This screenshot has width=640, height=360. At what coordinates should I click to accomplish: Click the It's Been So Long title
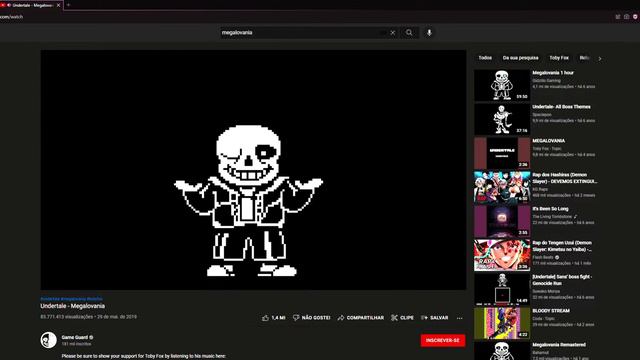[550, 209]
